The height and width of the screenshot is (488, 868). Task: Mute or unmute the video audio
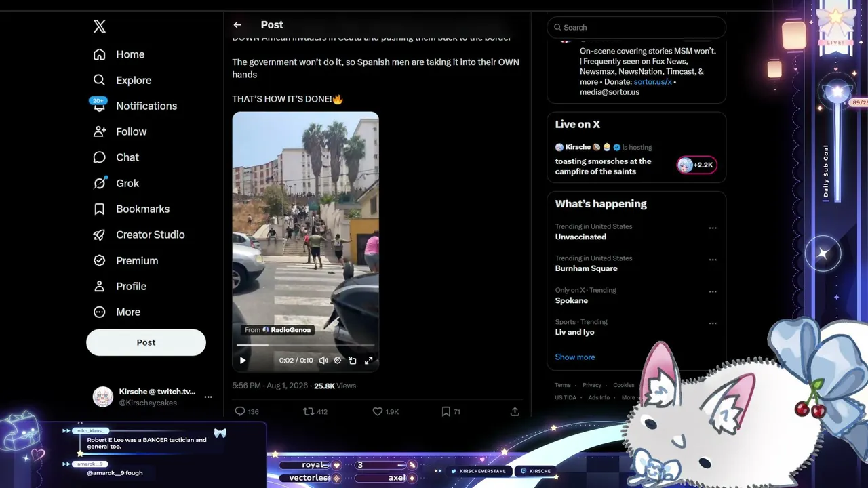tap(323, 361)
